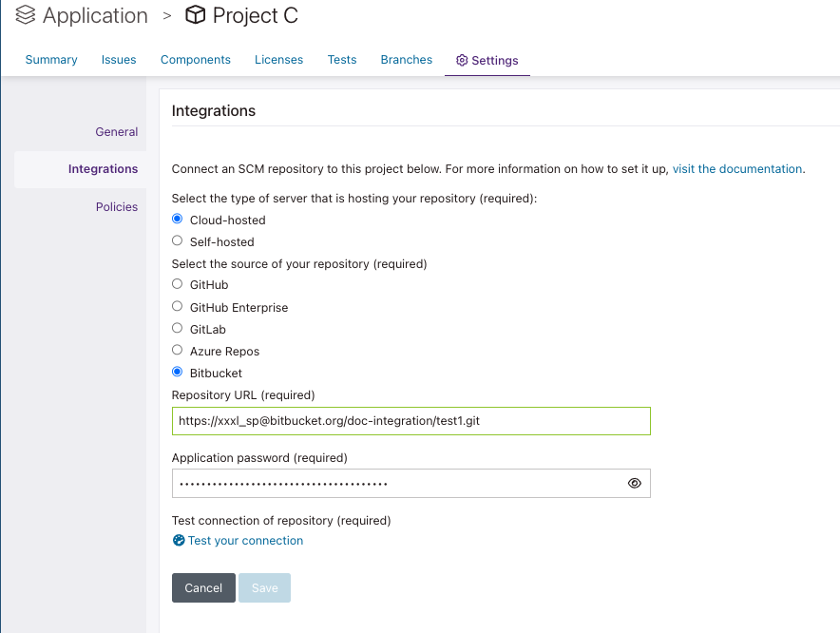
Task: Click the Application layers icon in breadcrumb
Action: (25, 15)
